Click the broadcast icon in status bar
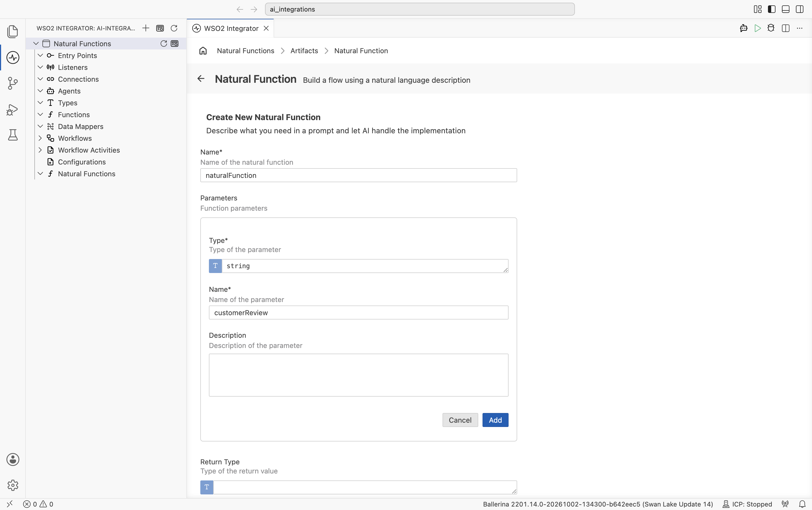This screenshot has height=510, width=812. point(785,504)
